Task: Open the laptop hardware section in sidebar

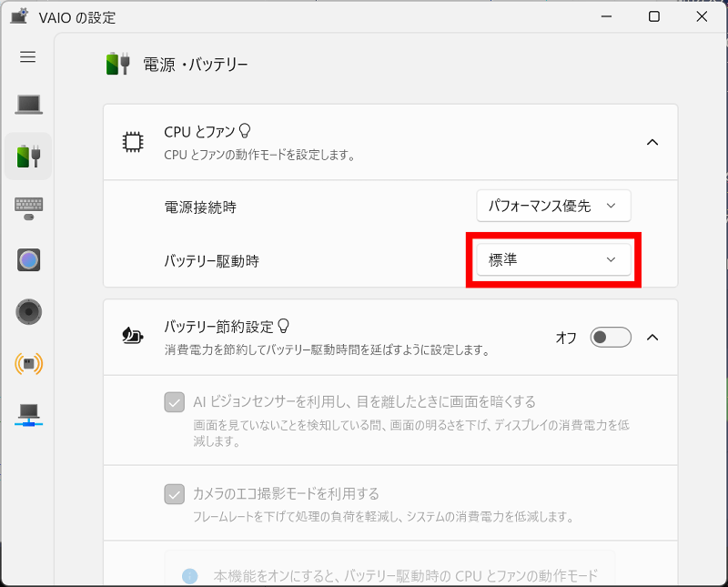Action: (28, 104)
